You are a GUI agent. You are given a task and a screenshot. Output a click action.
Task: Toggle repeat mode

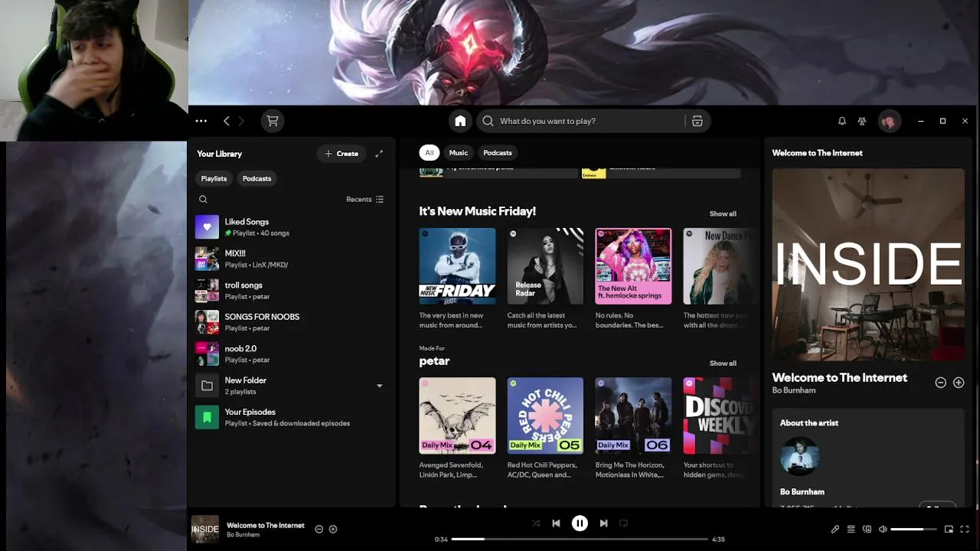pyautogui.click(x=623, y=523)
